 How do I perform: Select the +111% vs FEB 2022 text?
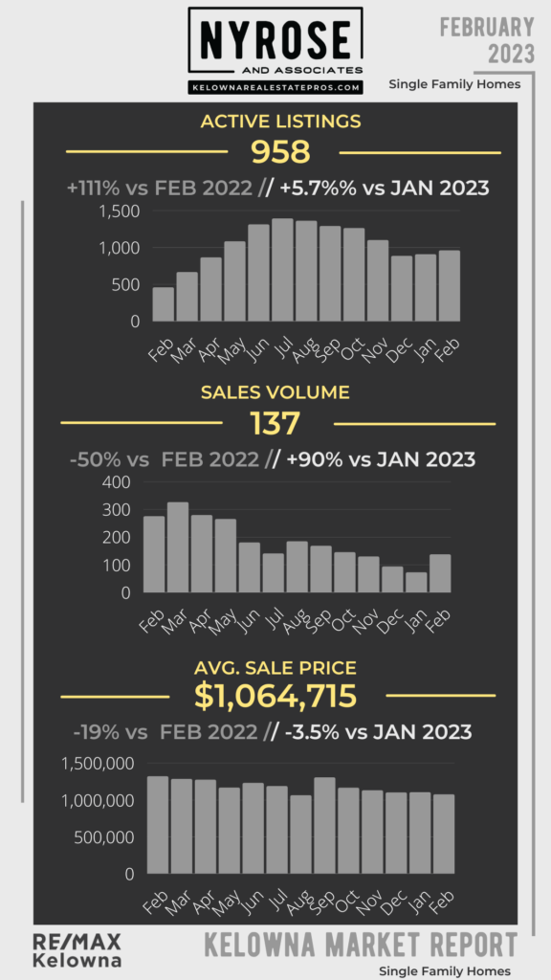point(161,188)
